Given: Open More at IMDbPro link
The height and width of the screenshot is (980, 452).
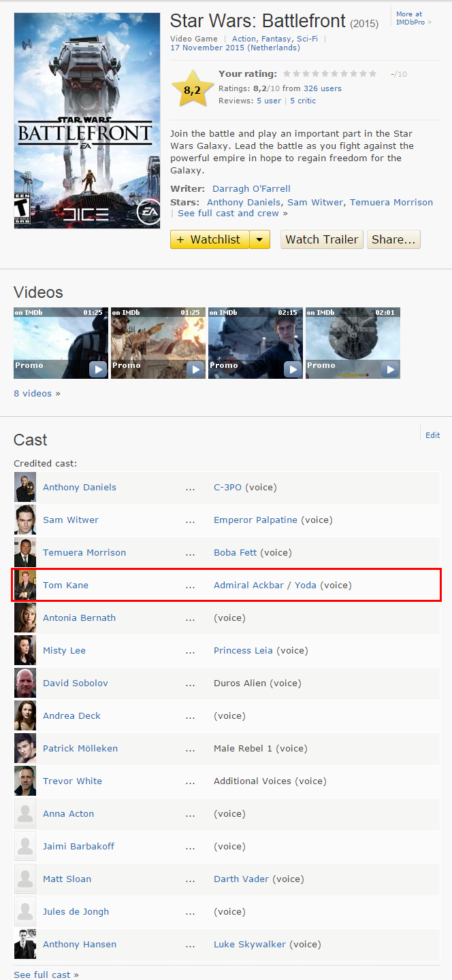Looking at the screenshot, I should pos(413,18).
